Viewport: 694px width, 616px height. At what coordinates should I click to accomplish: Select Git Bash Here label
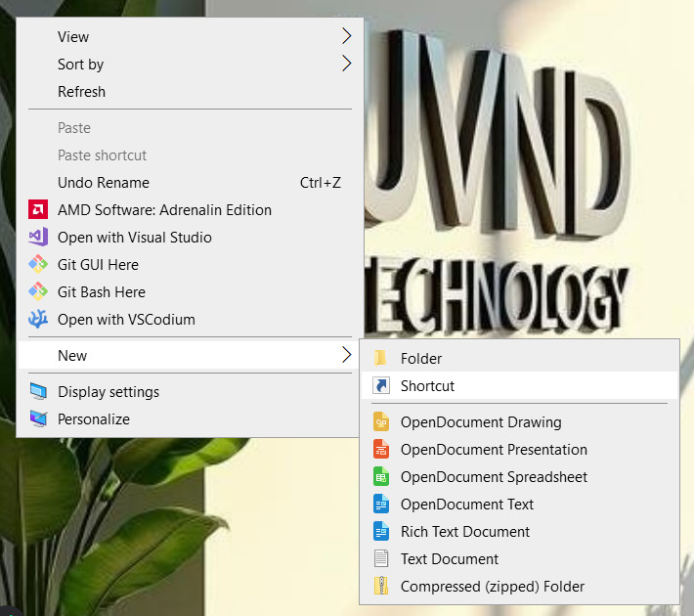[x=102, y=291]
